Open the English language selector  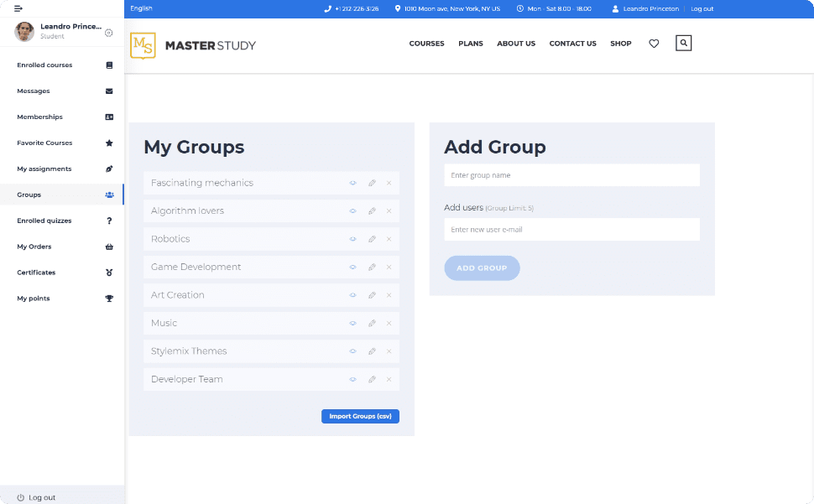(x=142, y=8)
